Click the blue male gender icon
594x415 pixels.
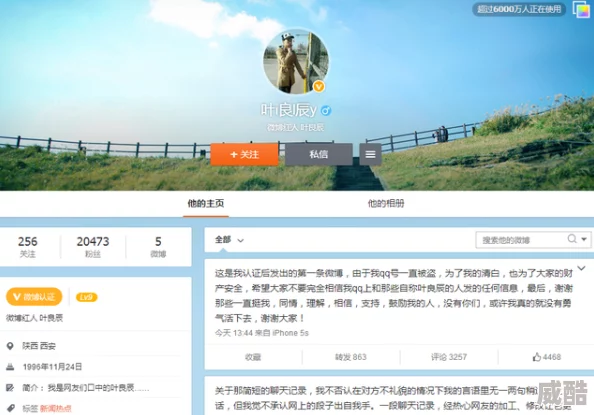click(326, 111)
